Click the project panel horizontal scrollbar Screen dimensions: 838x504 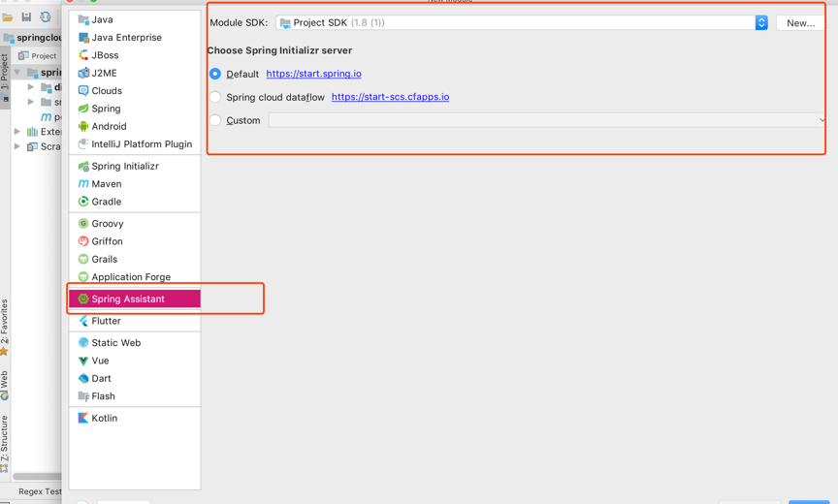(37, 476)
